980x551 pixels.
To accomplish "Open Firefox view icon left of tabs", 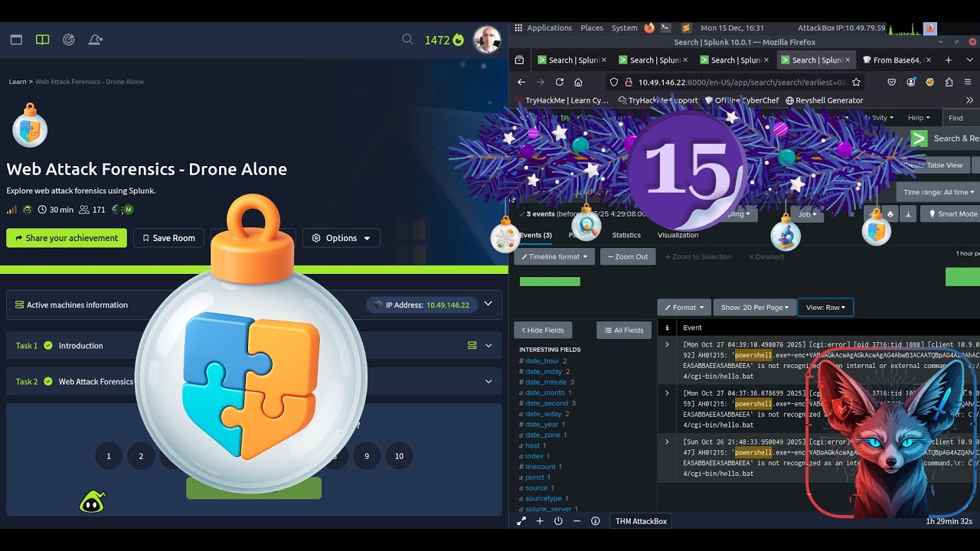I will (519, 60).
